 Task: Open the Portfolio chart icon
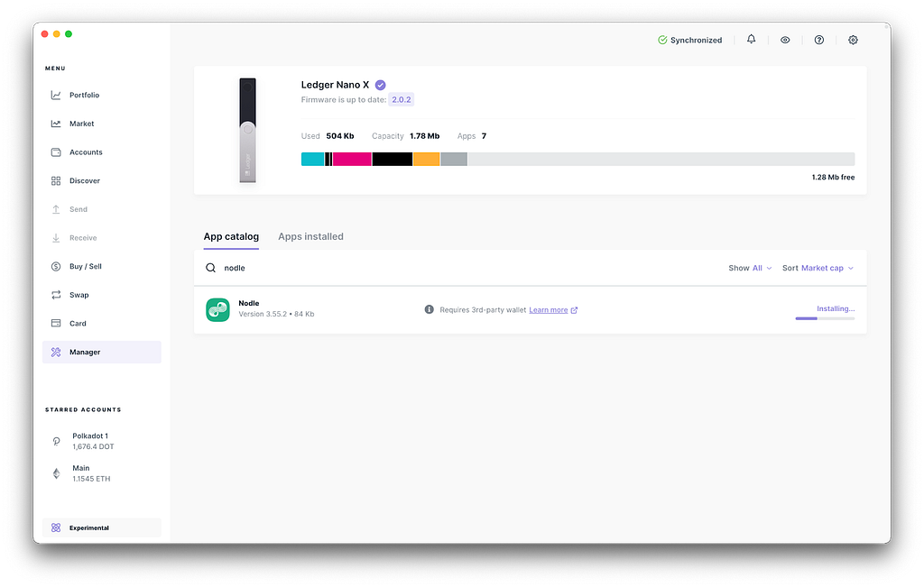point(56,95)
